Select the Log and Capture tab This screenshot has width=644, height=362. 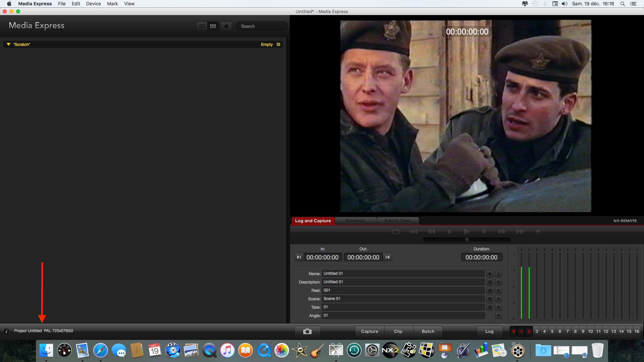[313, 221]
